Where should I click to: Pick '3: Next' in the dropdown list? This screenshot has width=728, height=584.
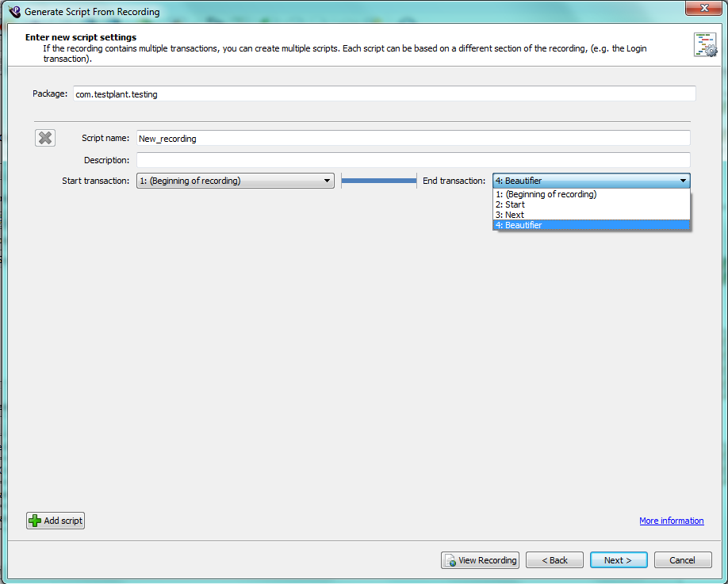tap(515, 215)
